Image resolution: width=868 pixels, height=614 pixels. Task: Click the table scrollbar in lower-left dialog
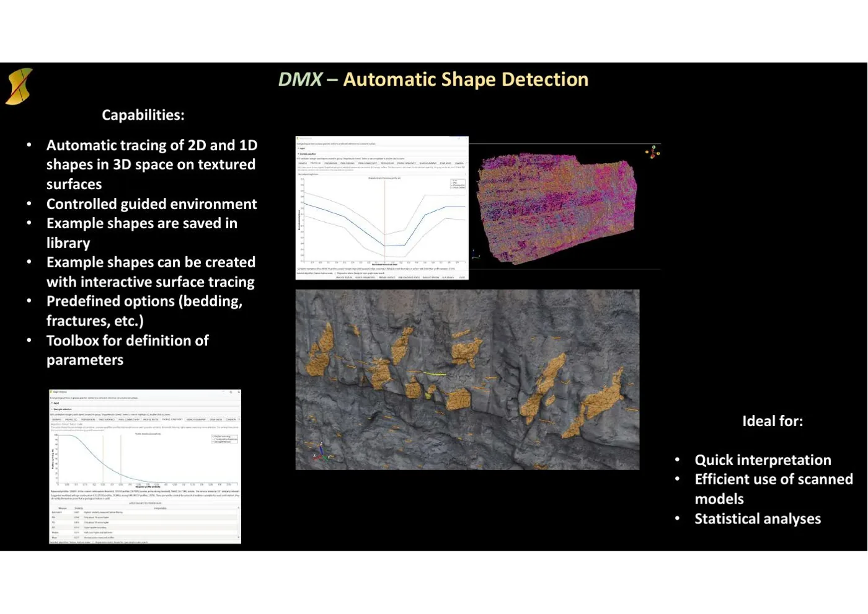(x=239, y=523)
